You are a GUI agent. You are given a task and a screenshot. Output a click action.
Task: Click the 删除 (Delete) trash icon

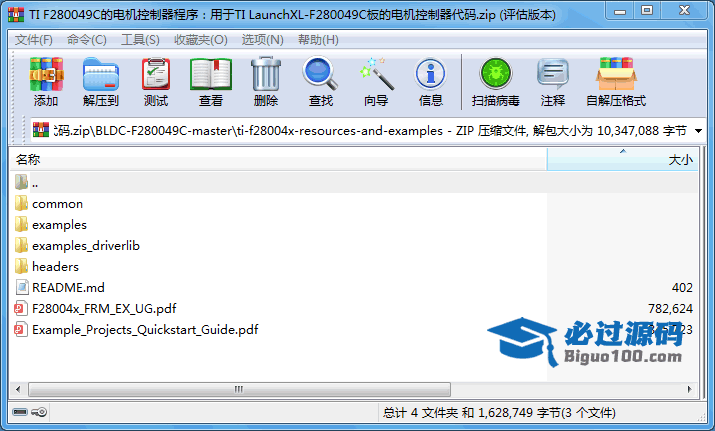pyautogui.click(x=266, y=82)
